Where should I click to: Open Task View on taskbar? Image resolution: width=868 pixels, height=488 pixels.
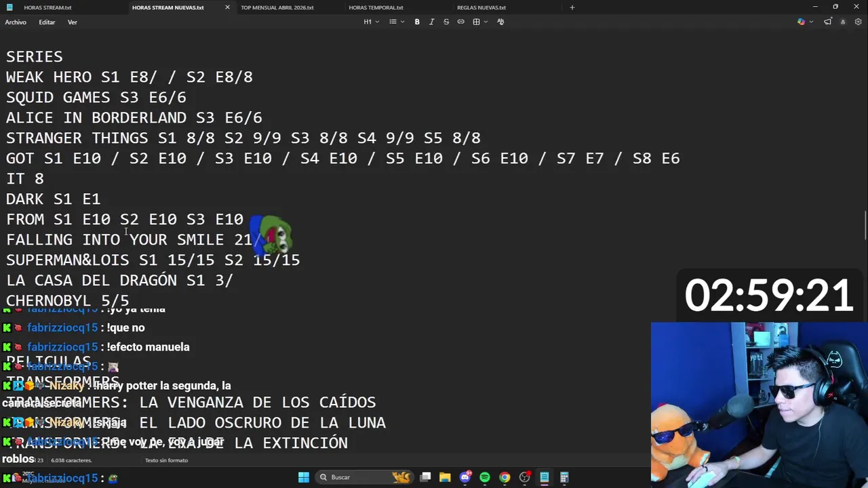pos(425,477)
